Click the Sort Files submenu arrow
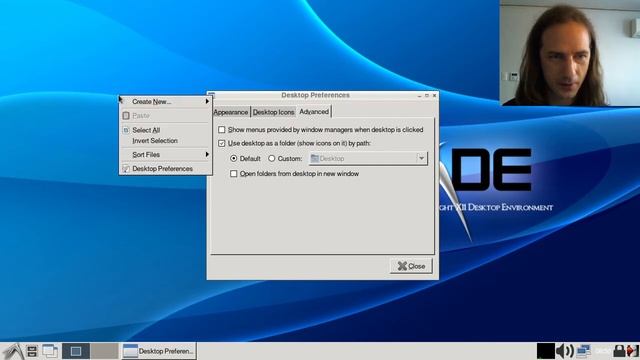This screenshot has height=360, width=640. [207, 154]
